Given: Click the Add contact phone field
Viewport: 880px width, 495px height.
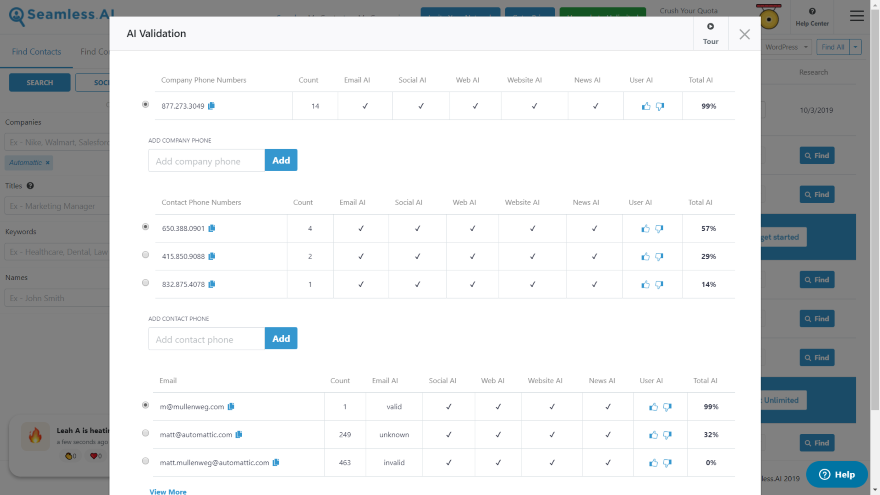Looking at the screenshot, I should (207, 339).
